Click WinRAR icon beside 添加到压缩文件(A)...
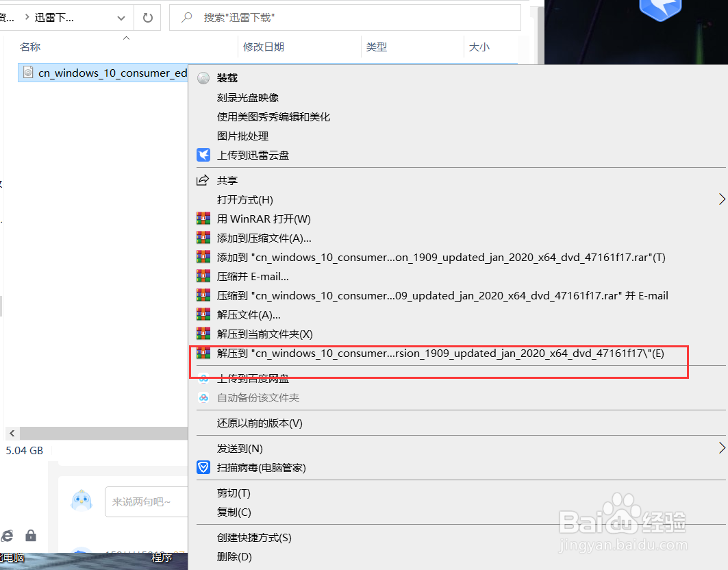Viewport: 728px width, 570px height. 203,238
